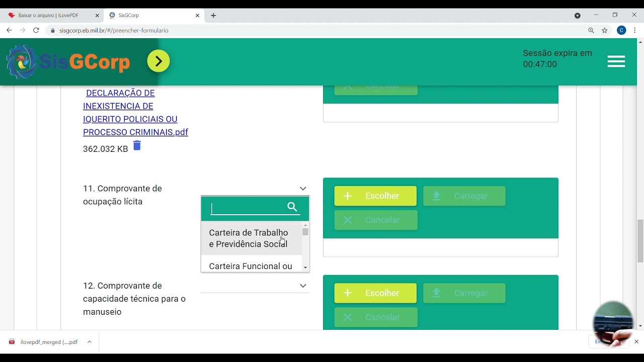Click the page vertical scrollbar thumb
Image resolution: width=644 pixels, height=362 pixels.
tap(640, 240)
